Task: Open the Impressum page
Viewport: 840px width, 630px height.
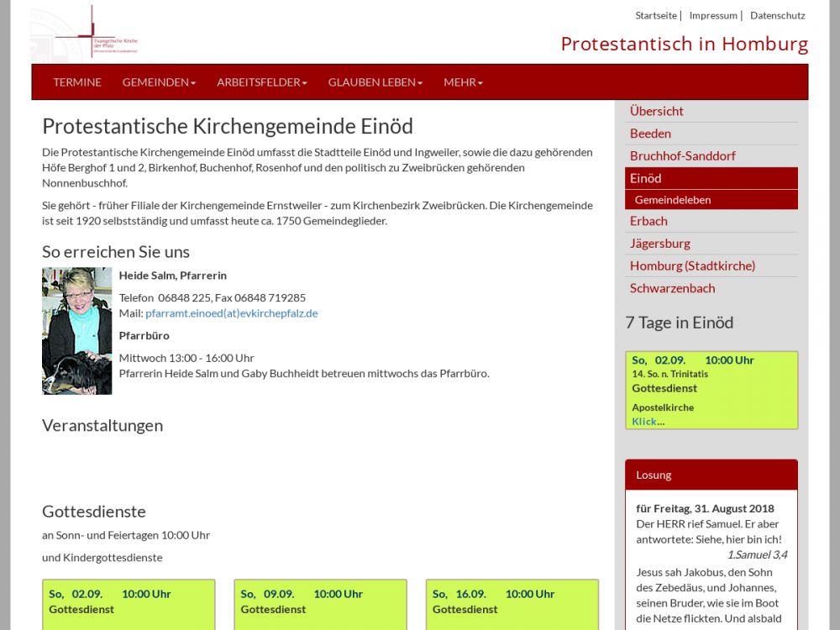Action: (713, 15)
